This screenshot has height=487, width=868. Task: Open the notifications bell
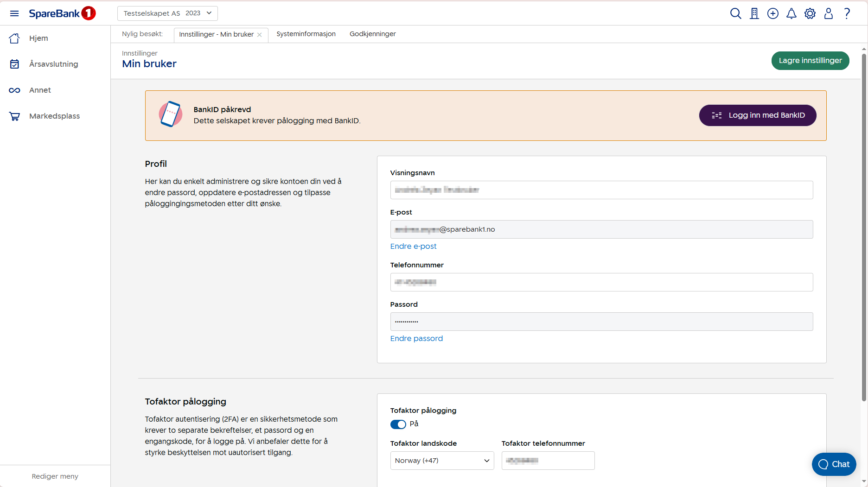pos(791,13)
